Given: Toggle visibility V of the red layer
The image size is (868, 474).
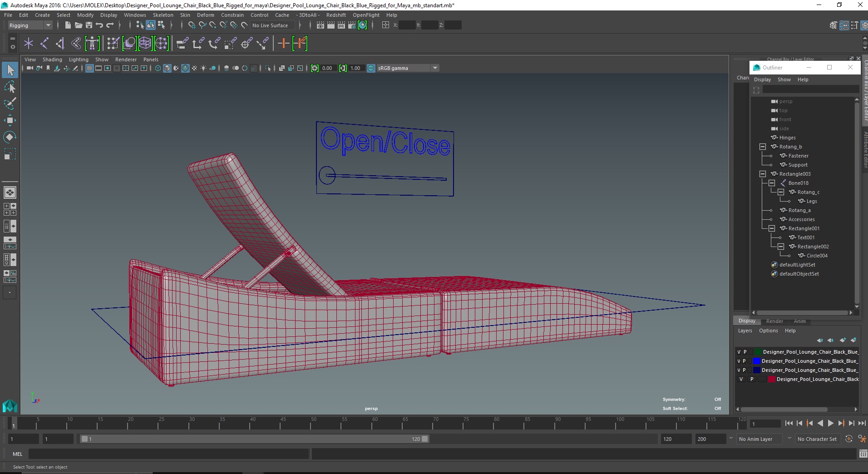Looking at the screenshot, I should tap(741, 379).
